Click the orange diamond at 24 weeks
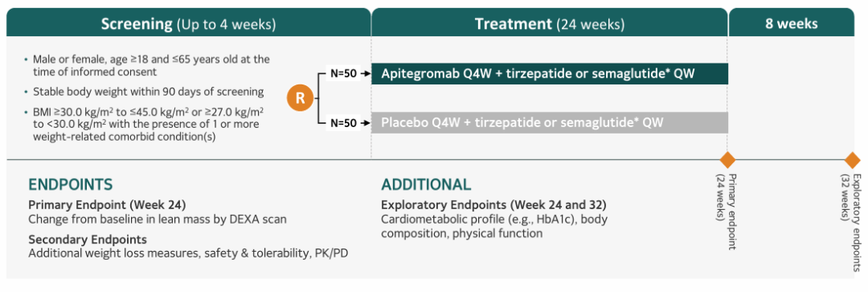 727,160
